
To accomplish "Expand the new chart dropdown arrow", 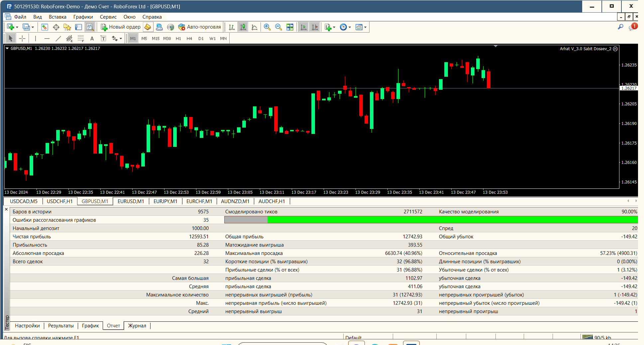I will click(17, 27).
